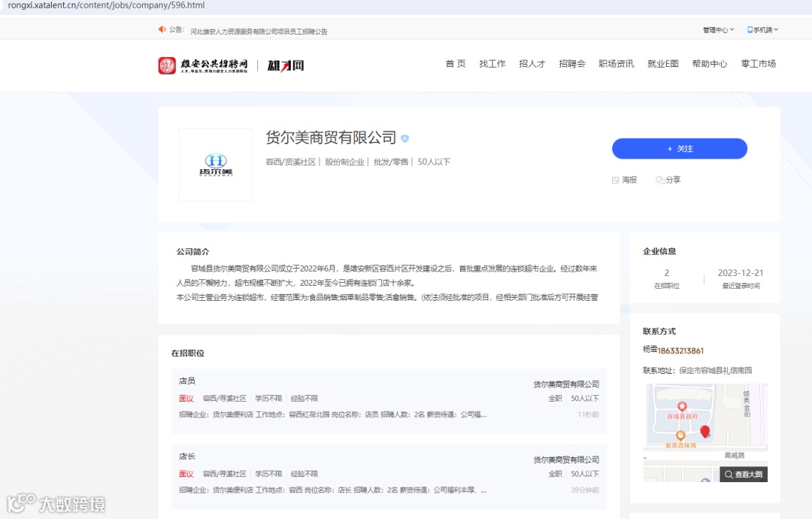Click the 面议 salary in 店长 row
The width and height of the screenshot is (812, 519).
[x=186, y=474]
